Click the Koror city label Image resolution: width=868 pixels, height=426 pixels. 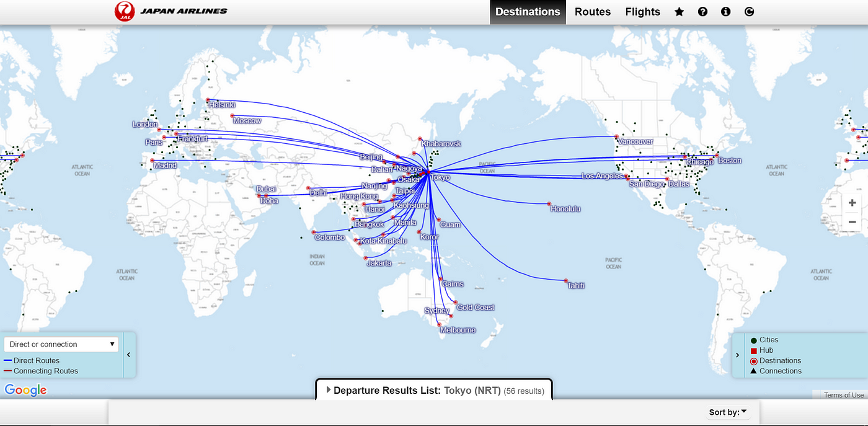pyautogui.click(x=430, y=237)
